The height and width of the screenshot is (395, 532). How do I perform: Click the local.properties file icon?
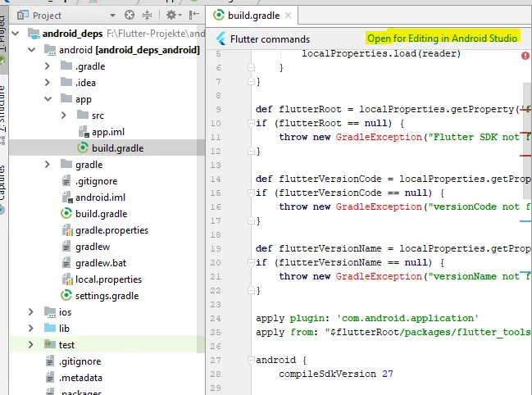[67, 279]
